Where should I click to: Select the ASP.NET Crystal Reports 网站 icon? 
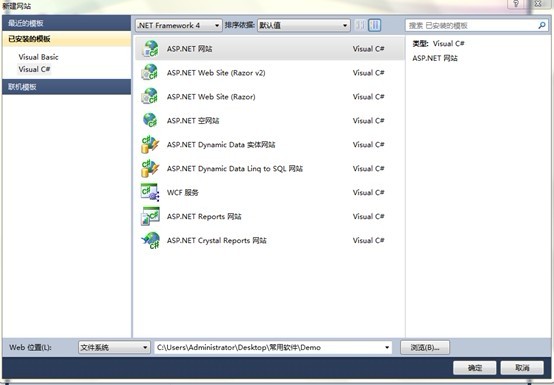pyautogui.click(x=150, y=240)
